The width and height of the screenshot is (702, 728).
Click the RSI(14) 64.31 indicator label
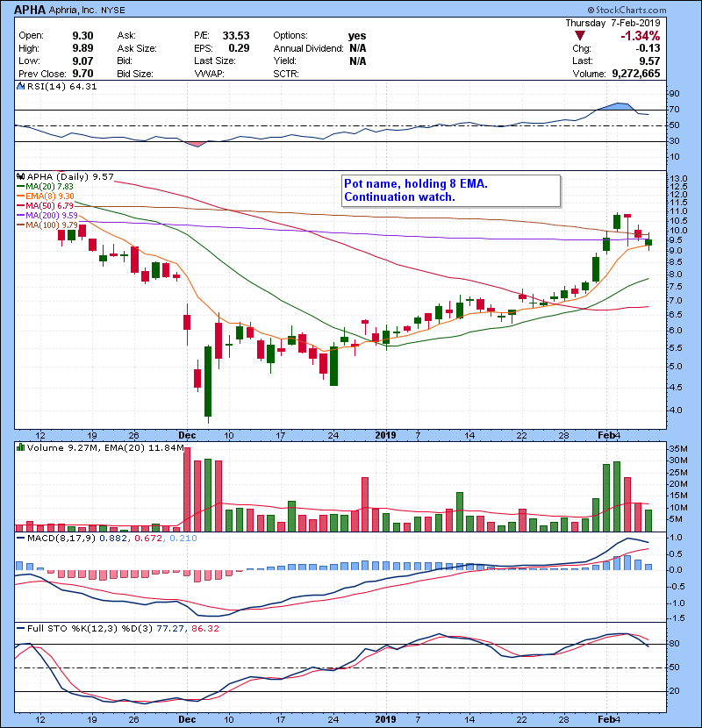click(61, 86)
